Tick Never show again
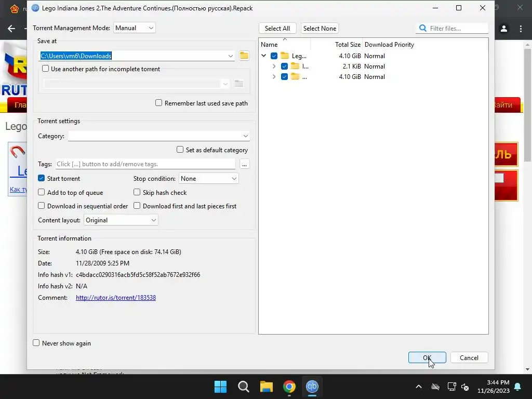Viewport: 532px width, 399px height. click(x=36, y=343)
